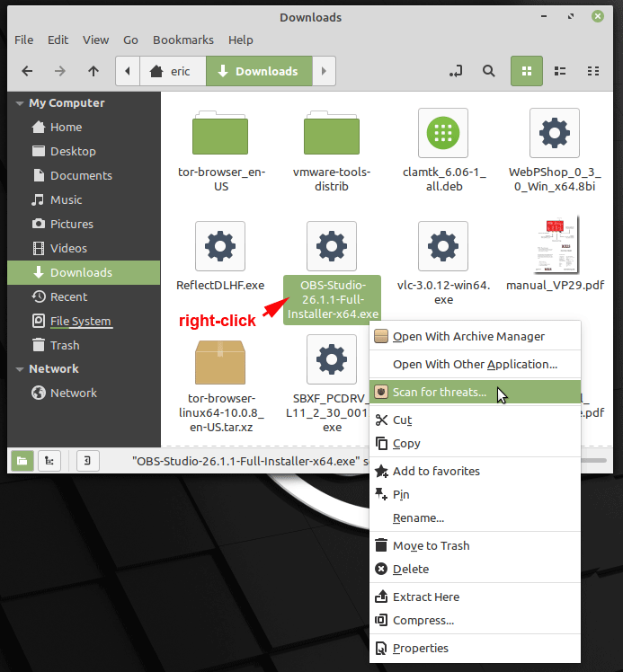Choose Compress... from the context menu

[475, 620]
